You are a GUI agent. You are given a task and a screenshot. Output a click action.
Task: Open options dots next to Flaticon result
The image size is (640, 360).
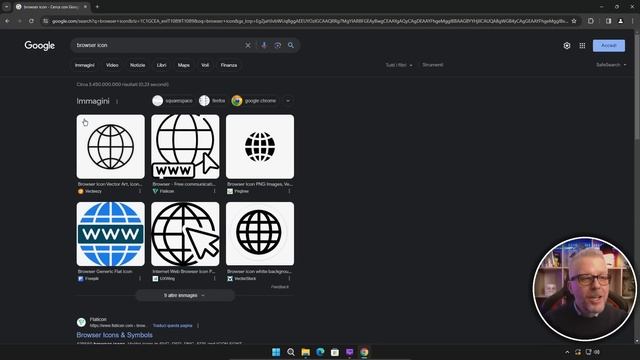click(198, 326)
